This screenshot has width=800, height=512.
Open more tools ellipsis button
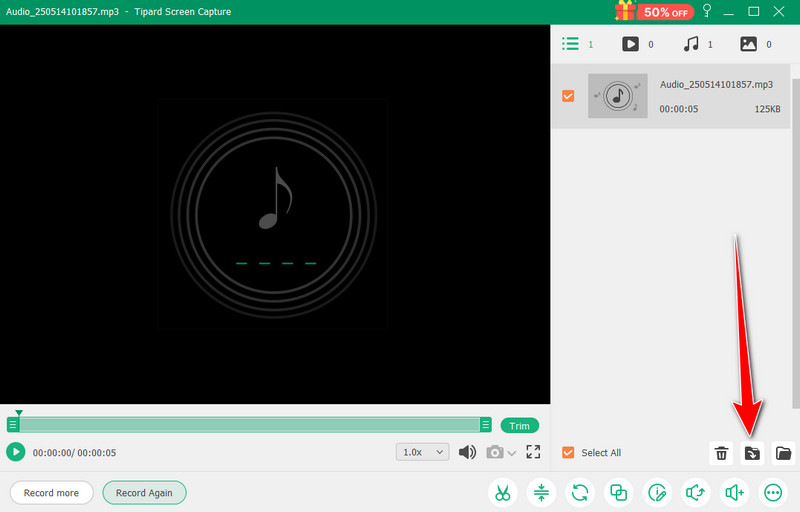click(773, 493)
